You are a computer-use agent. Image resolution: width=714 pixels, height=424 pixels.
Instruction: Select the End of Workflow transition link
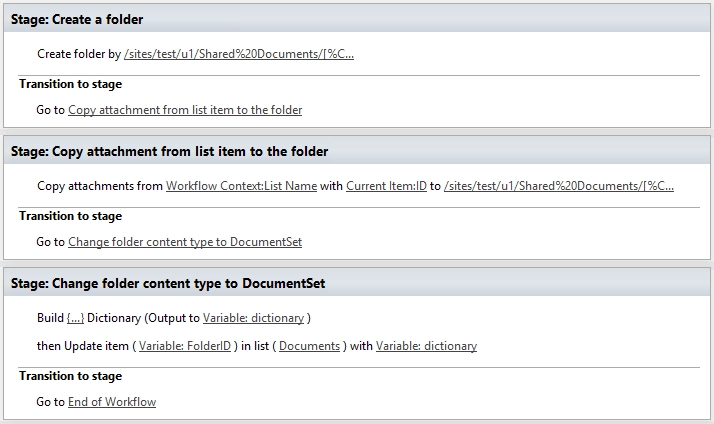click(x=112, y=402)
